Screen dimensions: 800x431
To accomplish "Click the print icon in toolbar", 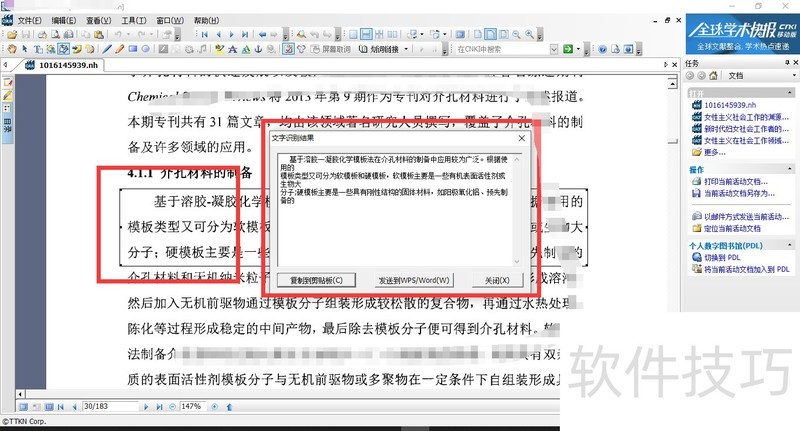I will pos(42,35).
